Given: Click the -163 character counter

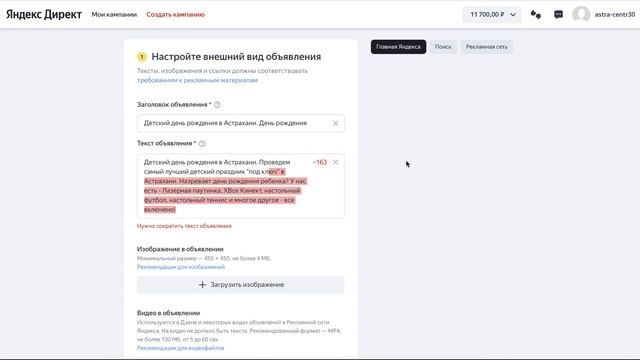Looking at the screenshot, I should pyautogui.click(x=320, y=162).
